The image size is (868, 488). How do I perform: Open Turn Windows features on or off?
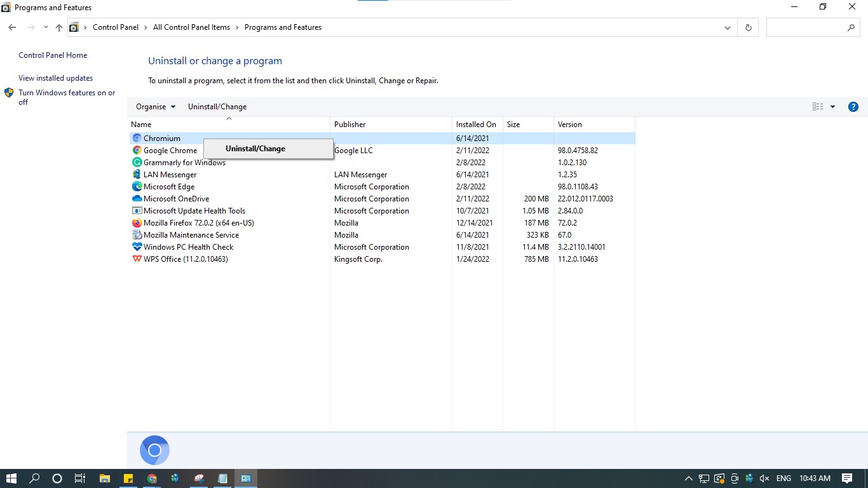pos(67,97)
